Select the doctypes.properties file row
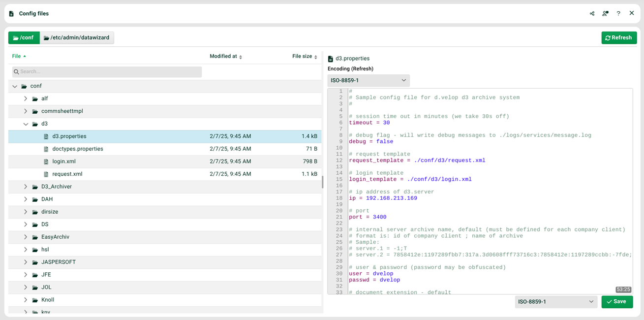 coord(165,149)
